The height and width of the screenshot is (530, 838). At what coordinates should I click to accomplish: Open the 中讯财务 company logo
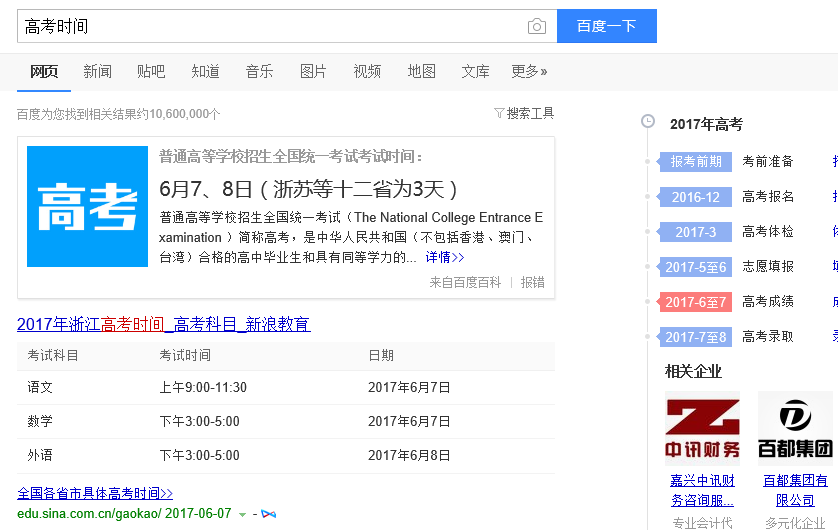tap(703, 428)
